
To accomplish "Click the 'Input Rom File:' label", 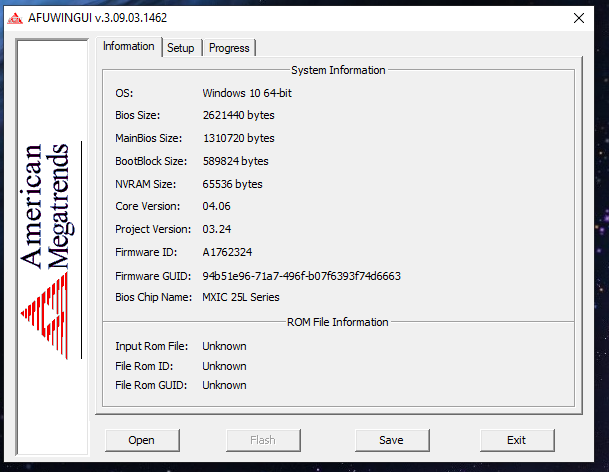I will point(151,346).
